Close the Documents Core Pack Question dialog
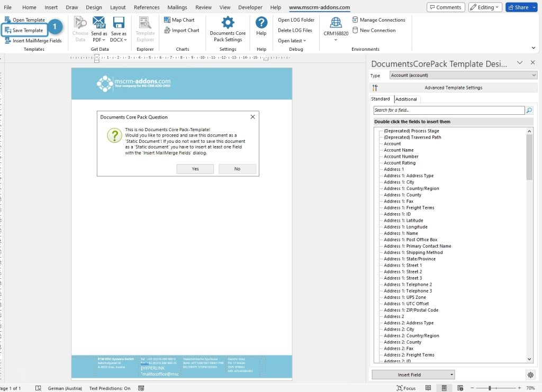The image size is (542, 392). pyautogui.click(x=252, y=117)
